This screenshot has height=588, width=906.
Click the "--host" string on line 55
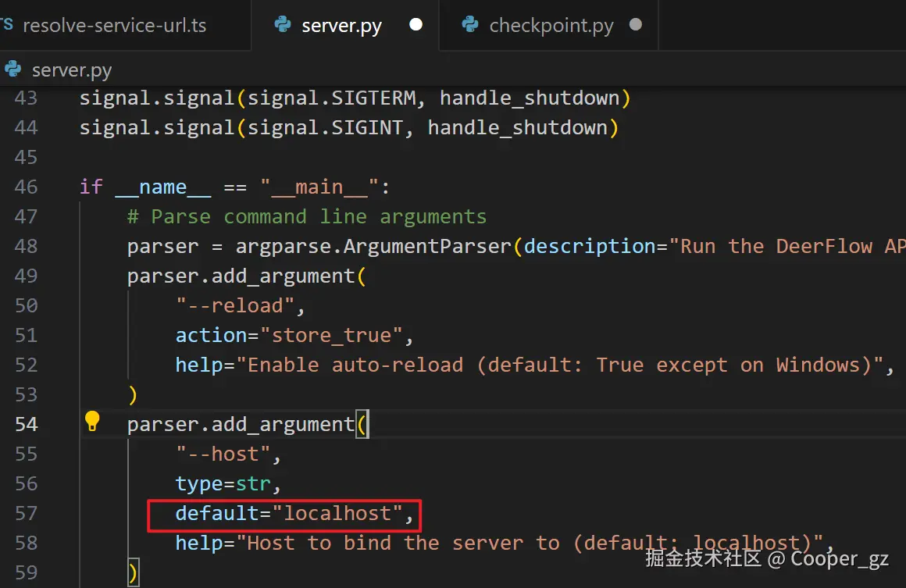(223, 454)
